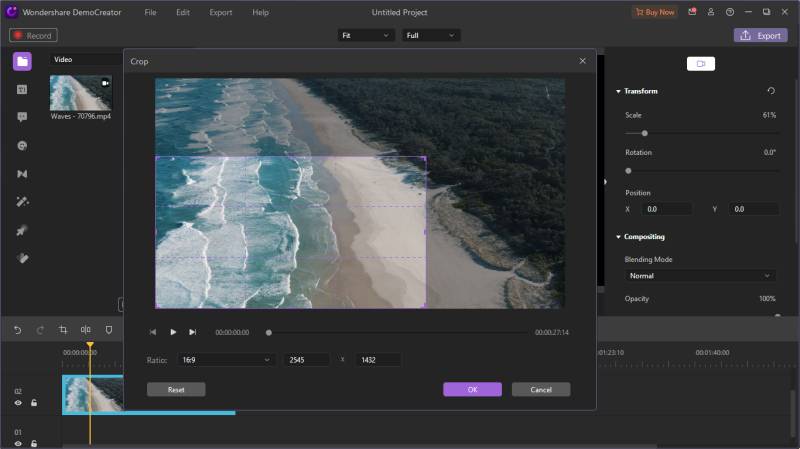Click Reset in the Crop dialog
Viewport: 800px width, 449px height.
tap(176, 389)
